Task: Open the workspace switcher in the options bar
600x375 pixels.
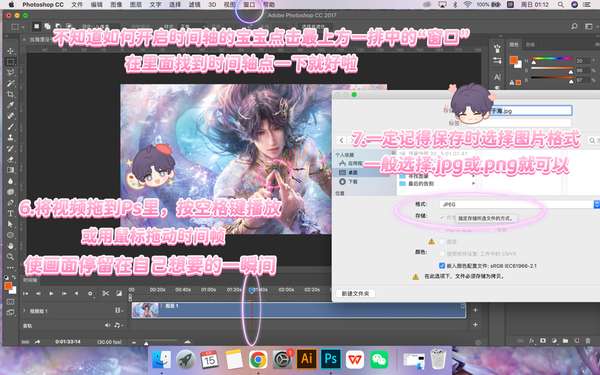Action: 589,27
